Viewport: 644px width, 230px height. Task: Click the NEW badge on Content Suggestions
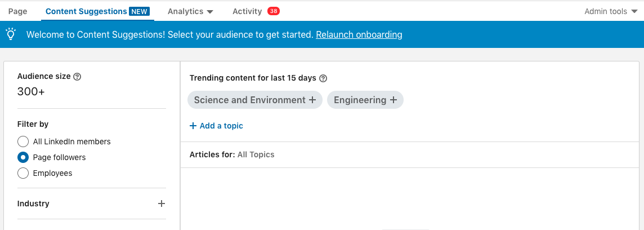139,11
